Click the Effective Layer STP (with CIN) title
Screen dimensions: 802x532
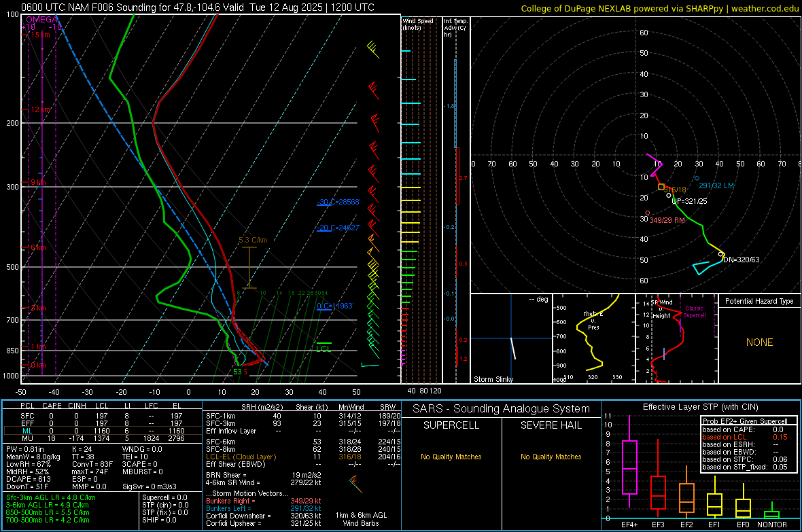tap(700, 407)
